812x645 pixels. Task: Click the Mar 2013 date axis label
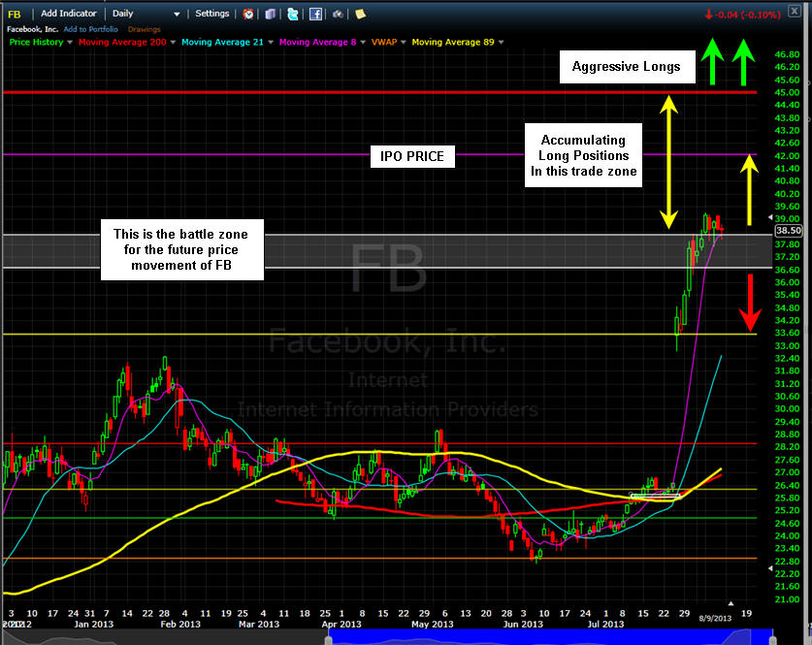click(259, 625)
